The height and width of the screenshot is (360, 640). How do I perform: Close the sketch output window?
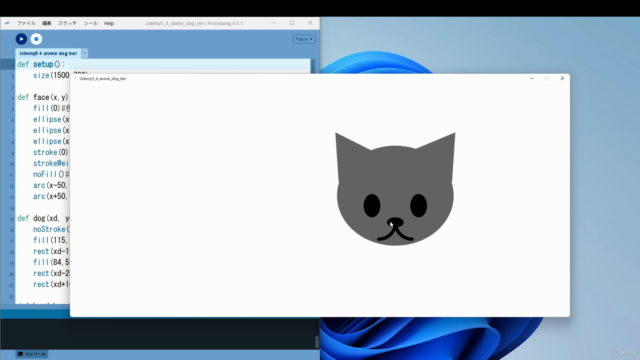pyautogui.click(x=562, y=78)
